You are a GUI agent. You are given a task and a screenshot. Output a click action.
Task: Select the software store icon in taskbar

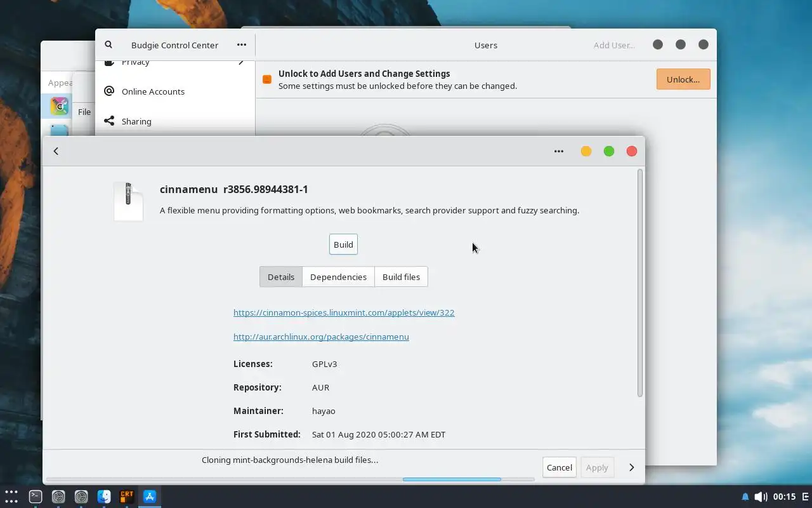pyautogui.click(x=150, y=497)
